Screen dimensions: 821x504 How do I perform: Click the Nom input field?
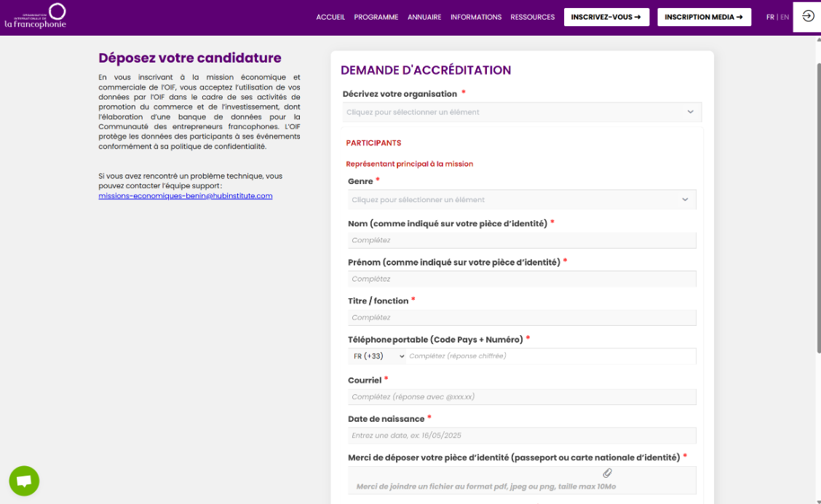coord(522,240)
